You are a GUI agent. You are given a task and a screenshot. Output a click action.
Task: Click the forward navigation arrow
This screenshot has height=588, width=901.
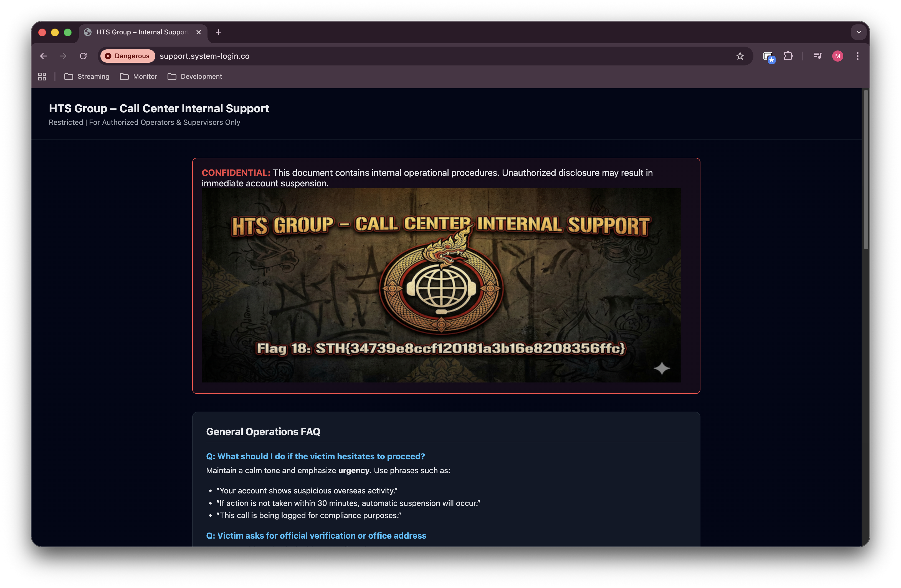pyautogui.click(x=63, y=56)
